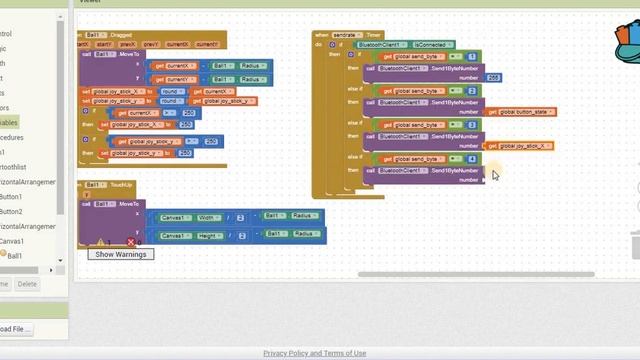Select the Procedures drawer
Image resolution: width=640 pixels, height=360 pixels.
pyautogui.click(x=11, y=138)
